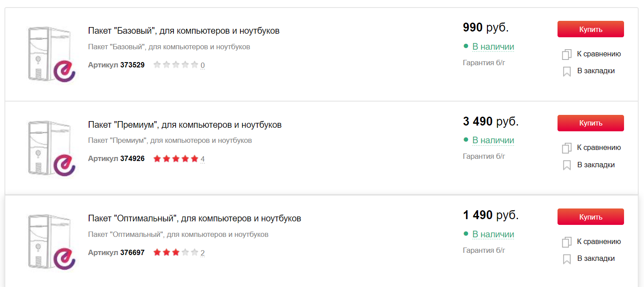
Task: Buy the 1 490 руб. Оптимальный package
Action: pos(590,217)
